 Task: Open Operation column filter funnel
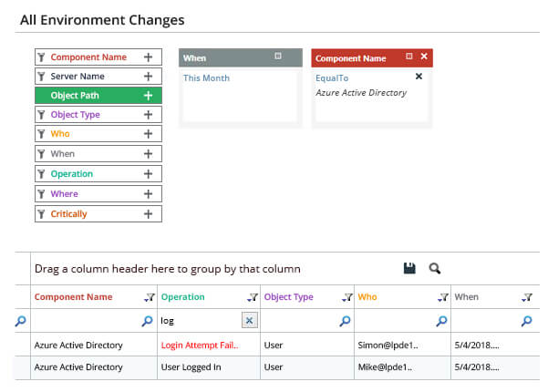click(253, 297)
